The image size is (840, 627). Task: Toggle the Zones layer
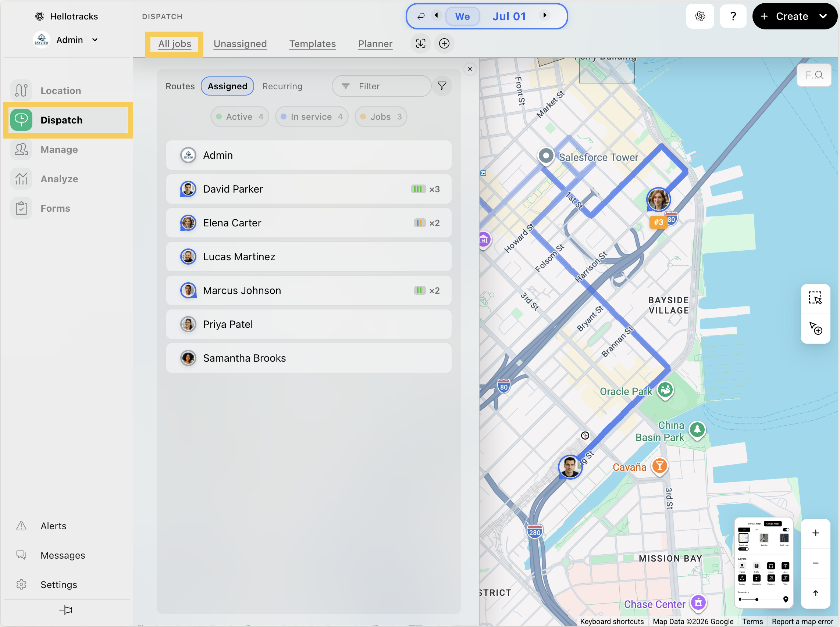pyautogui.click(x=771, y=566)
